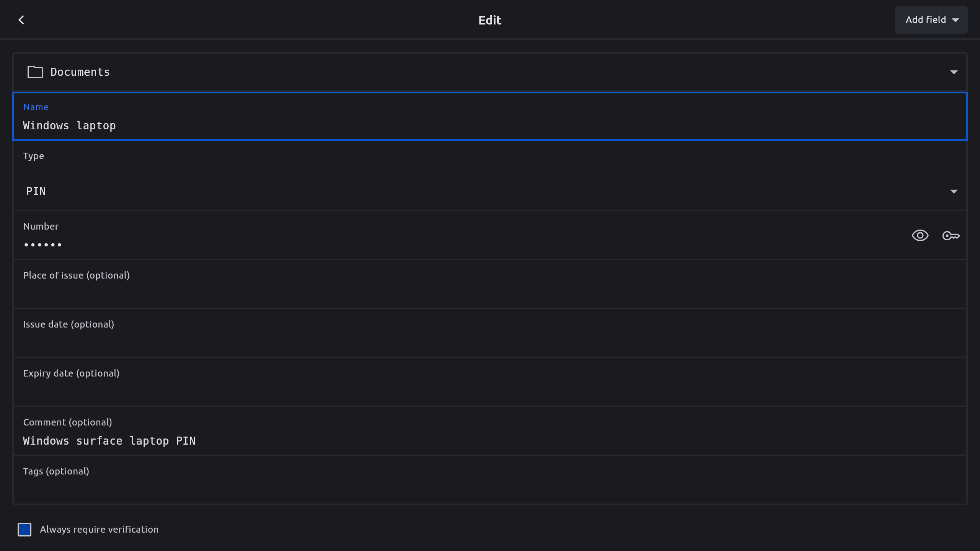This screenshot has width=980, height=551.
Task: Click the Expiry date field
Action: [x=490, y=391]
